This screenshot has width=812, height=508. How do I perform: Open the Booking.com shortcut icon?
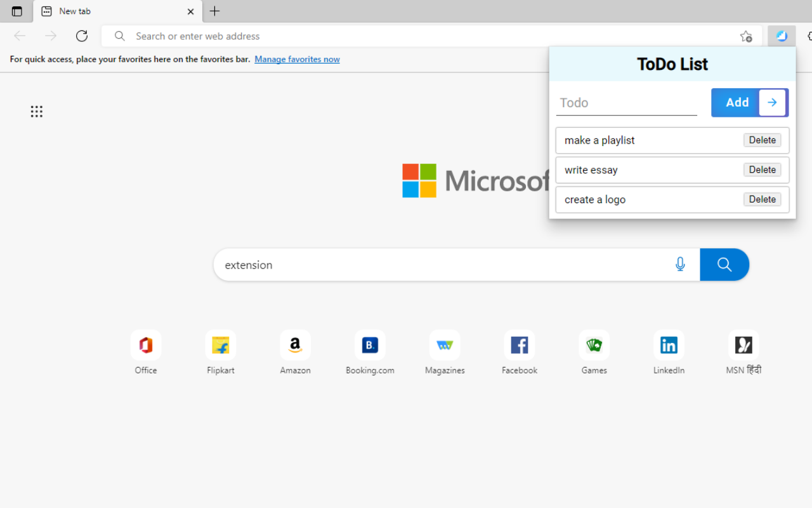tap(370, 345)
